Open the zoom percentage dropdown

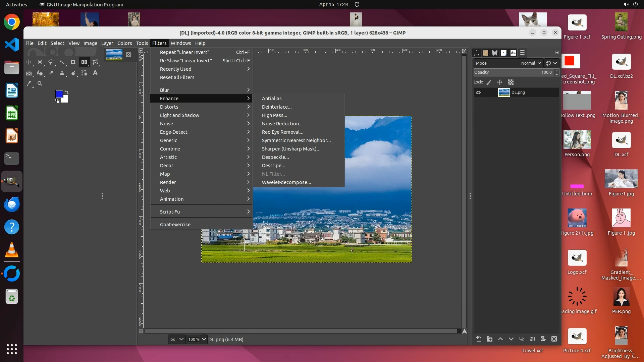(x=204, y=339)
